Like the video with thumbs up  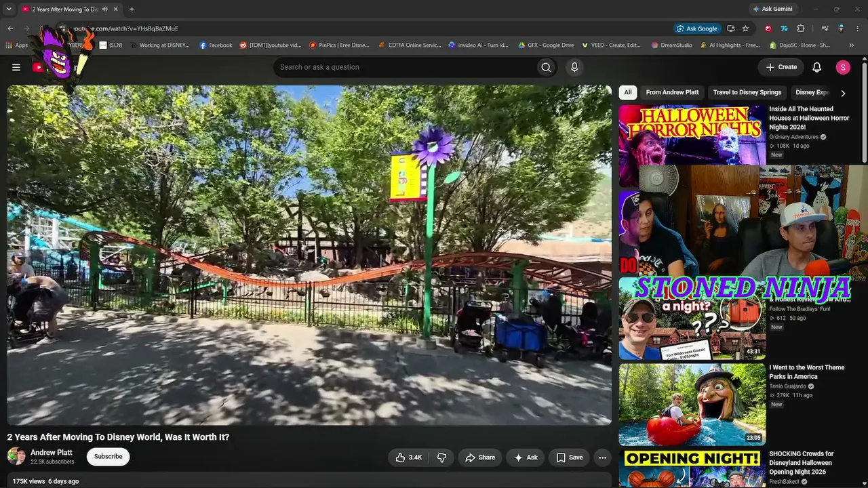pos(409,457)
